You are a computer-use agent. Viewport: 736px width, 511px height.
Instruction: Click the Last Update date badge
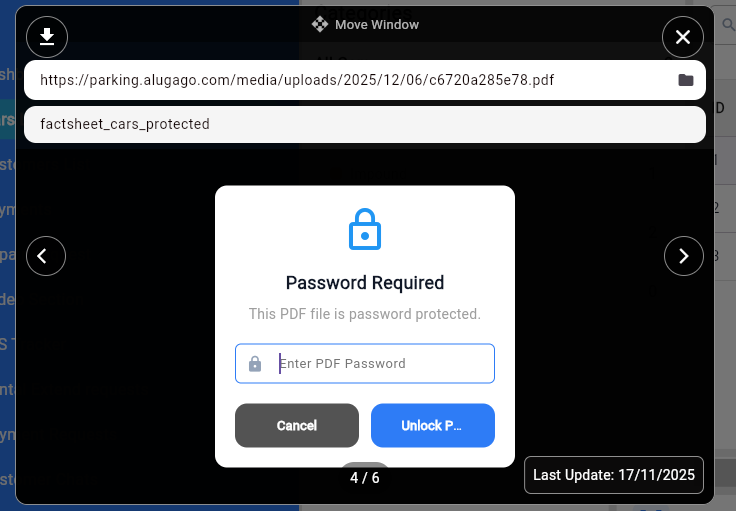[x=614, y=475]
